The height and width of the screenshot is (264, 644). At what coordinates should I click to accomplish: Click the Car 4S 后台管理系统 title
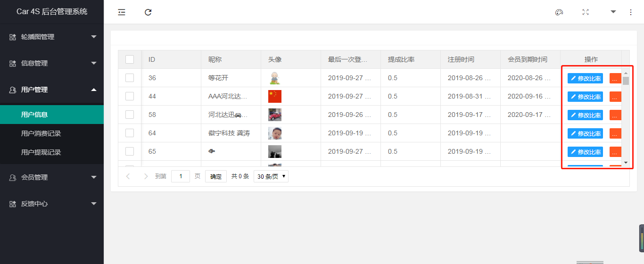click(52, 12)
